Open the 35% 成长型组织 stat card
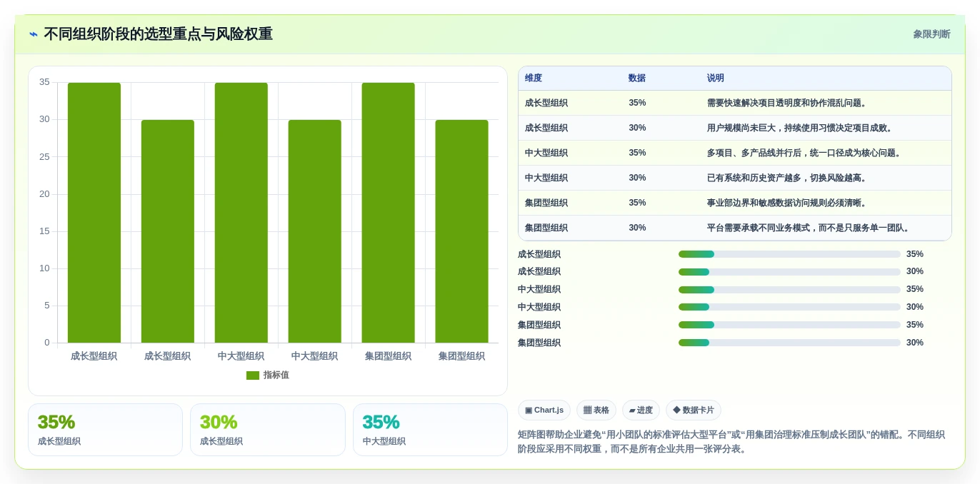This screenshot has height=484, width=980. (105, 430)
